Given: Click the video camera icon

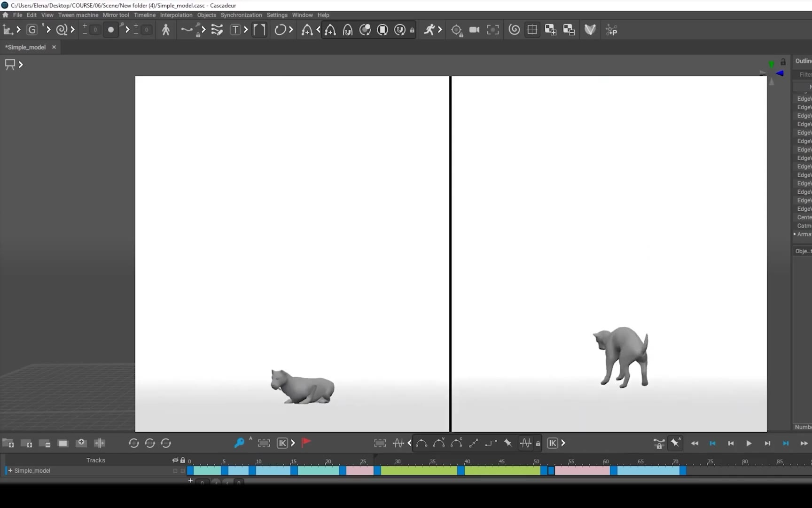Looking at the screenshot, I should [x=475, y=30].
